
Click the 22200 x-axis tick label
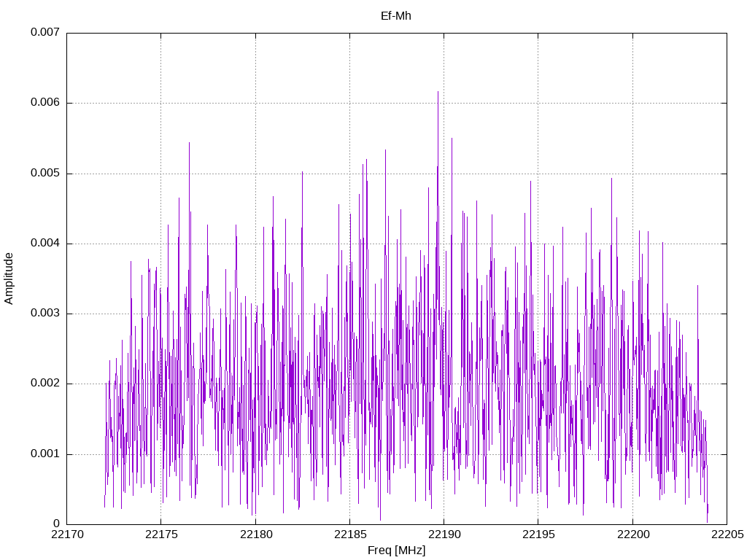point(632,534)
